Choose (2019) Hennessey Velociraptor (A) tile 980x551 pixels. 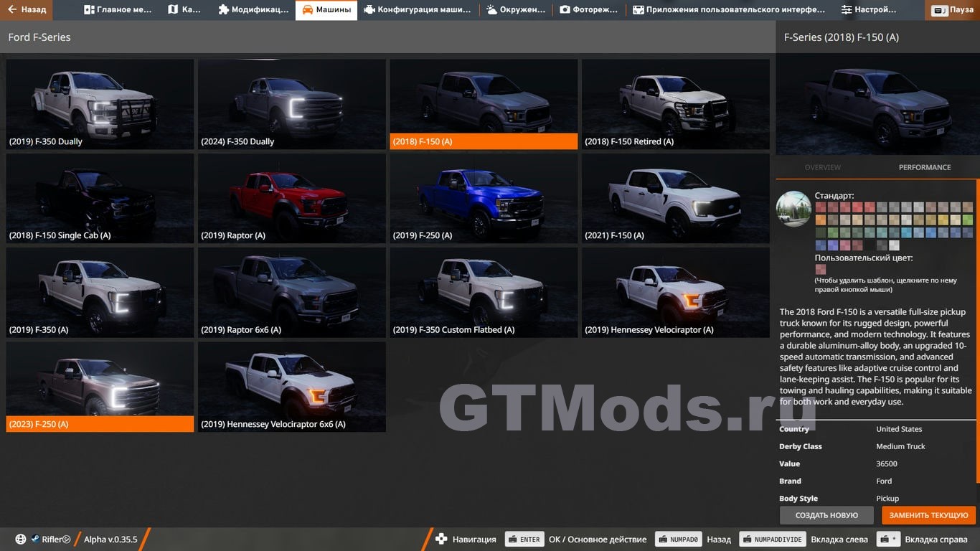pyautogui.click(x=676, y=293)
